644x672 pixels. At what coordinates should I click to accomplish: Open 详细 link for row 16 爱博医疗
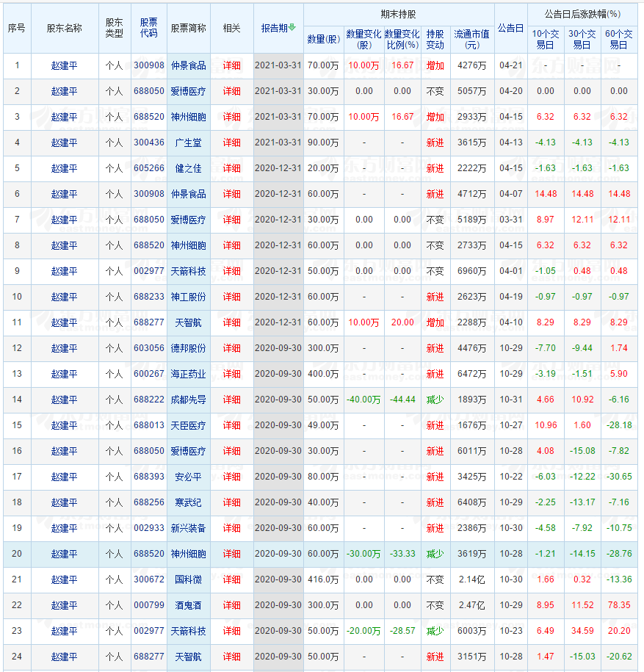[231, 451]
